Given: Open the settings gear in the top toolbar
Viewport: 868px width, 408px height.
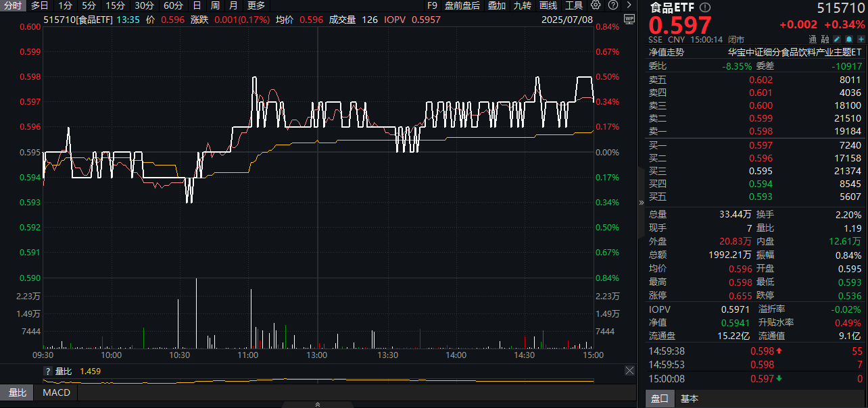Looking at the screenshot, I should [596, 6].
